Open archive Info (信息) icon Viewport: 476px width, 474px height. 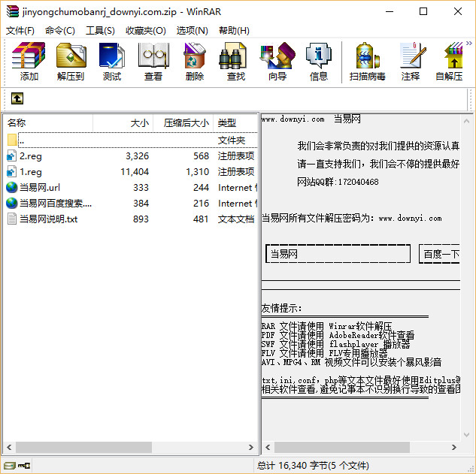pos(318,55)
